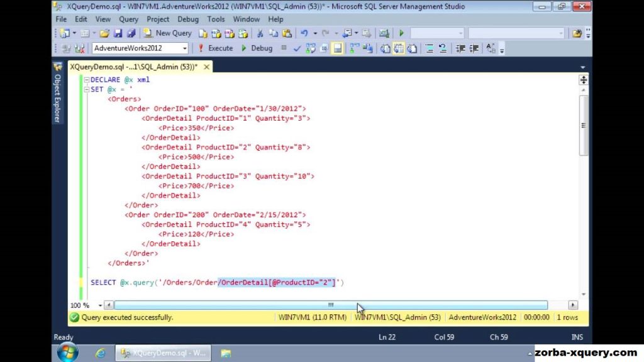Viewport: 644px width, 362px height.
Task: Open the active documents list arrow
Action: (583, 67)
